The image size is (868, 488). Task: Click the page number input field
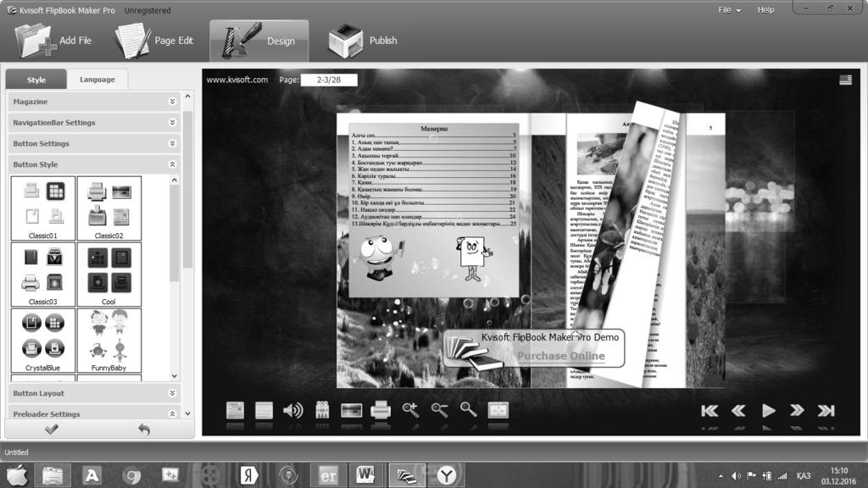[x=329, y=80]
